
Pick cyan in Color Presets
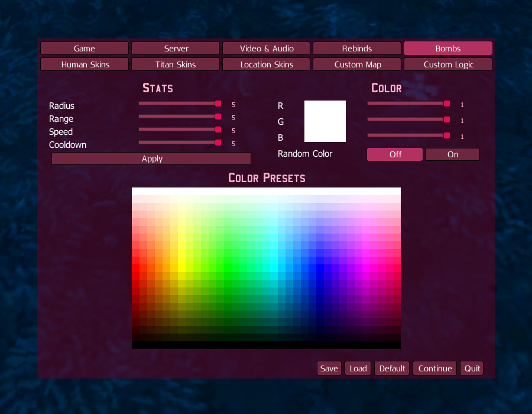point(274,268)
